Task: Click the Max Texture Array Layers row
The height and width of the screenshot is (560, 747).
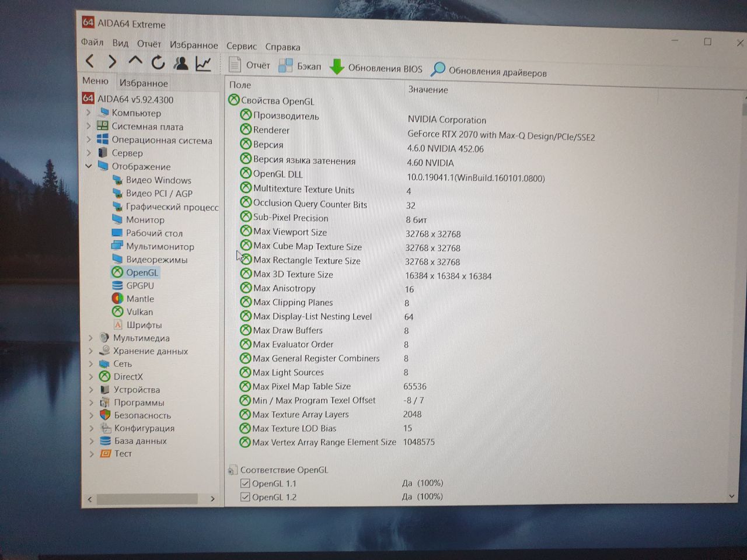Action: point(330,414)
